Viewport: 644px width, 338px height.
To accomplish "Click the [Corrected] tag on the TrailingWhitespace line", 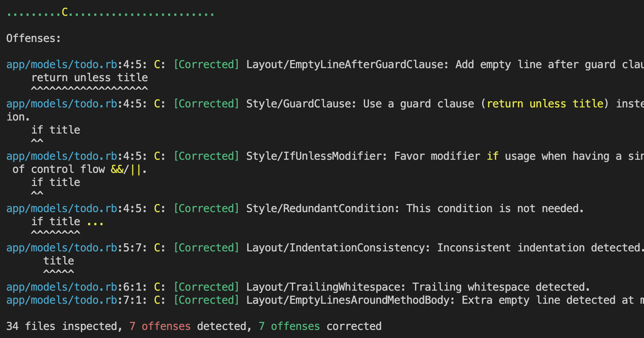I will pyautogui.click(x=206, y=287).
